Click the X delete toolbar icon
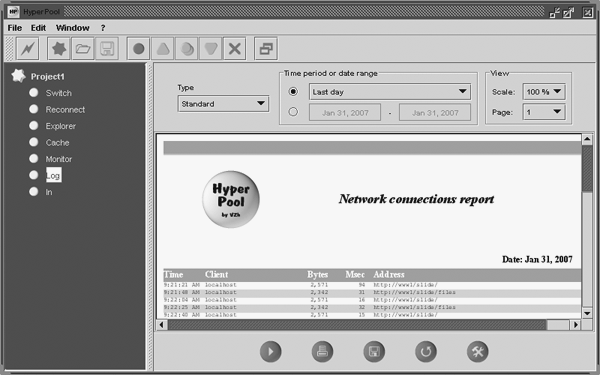600x375 pixels. [x=235, y=49]
